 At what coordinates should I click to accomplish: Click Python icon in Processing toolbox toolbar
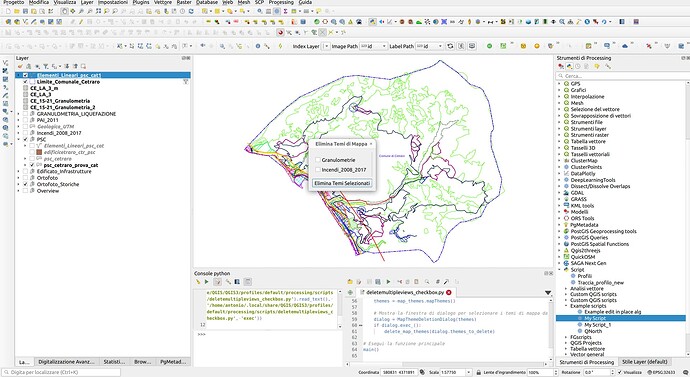coord(569,66)
